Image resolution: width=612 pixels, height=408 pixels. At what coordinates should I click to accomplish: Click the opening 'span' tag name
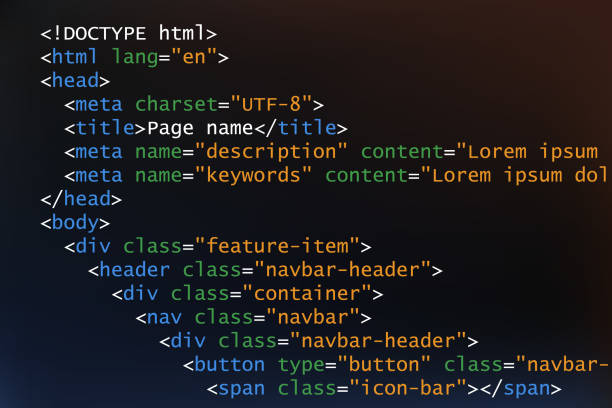(x=242, y=389)
